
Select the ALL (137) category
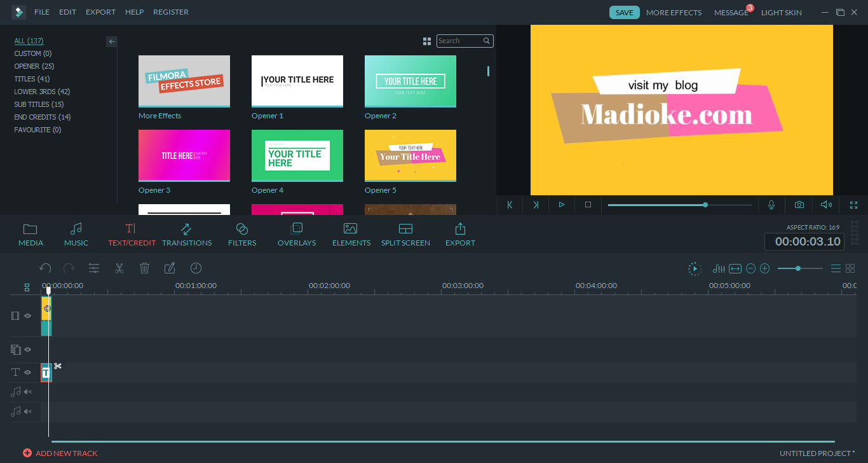pyautogui.click(x=29, y=41)
